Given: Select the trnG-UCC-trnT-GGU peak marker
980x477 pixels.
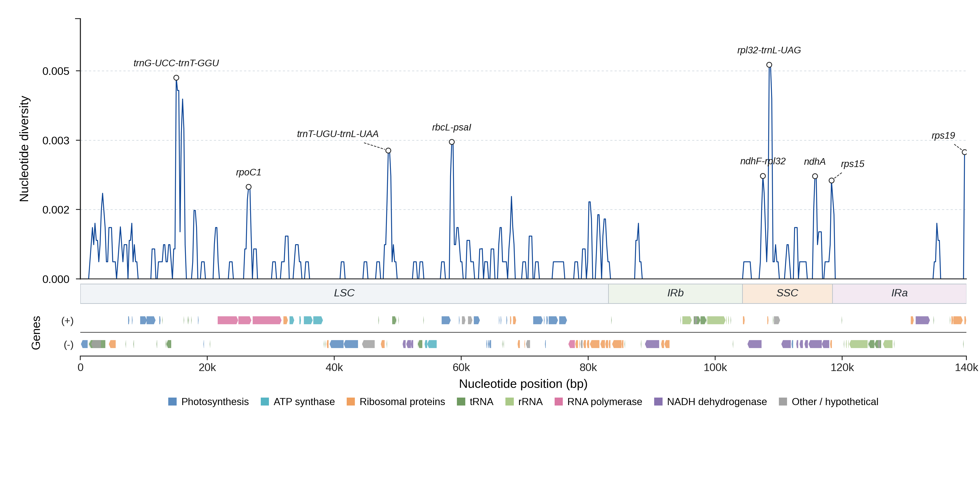Looking at the screenshot, I should tap(176, 78).
